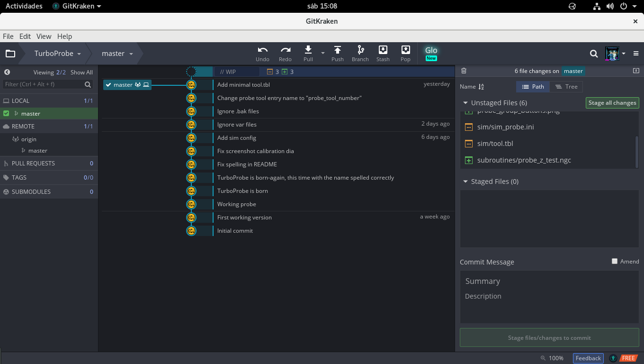The height and width of the screenshot is (364, 644).
Task: Open the Edit menu
Action: point(25,36)
